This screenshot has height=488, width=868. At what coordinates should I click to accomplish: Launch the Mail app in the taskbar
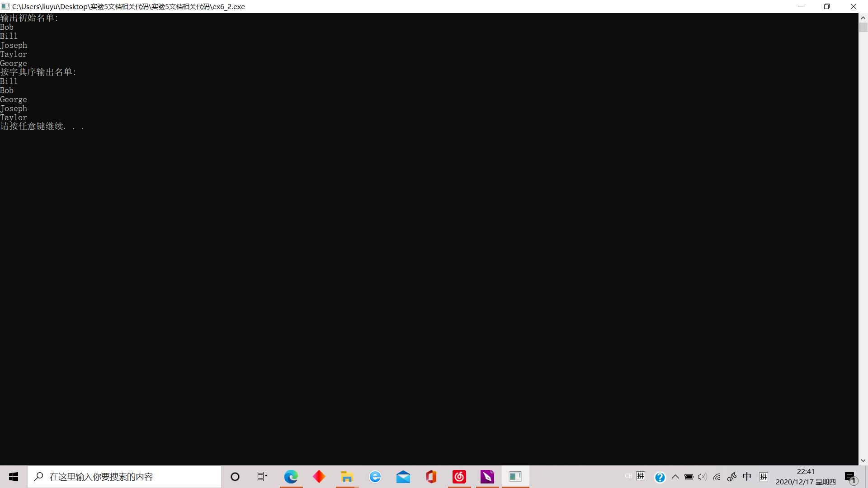(x=403, y=477)
